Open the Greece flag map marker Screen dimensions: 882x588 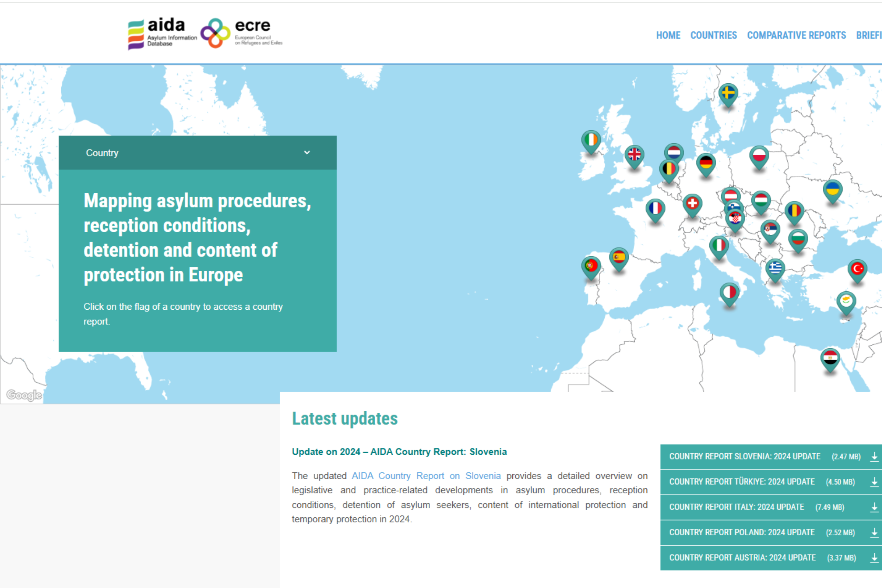(775, 268)
